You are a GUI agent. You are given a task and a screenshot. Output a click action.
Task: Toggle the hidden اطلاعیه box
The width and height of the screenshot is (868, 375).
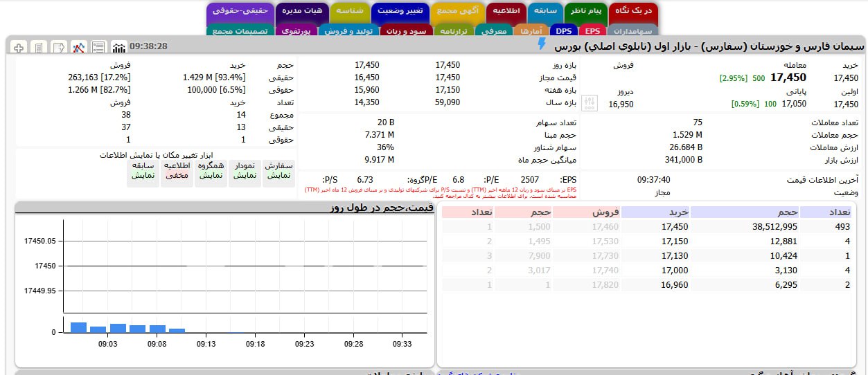pyautogui.click(x=177, y=172)
